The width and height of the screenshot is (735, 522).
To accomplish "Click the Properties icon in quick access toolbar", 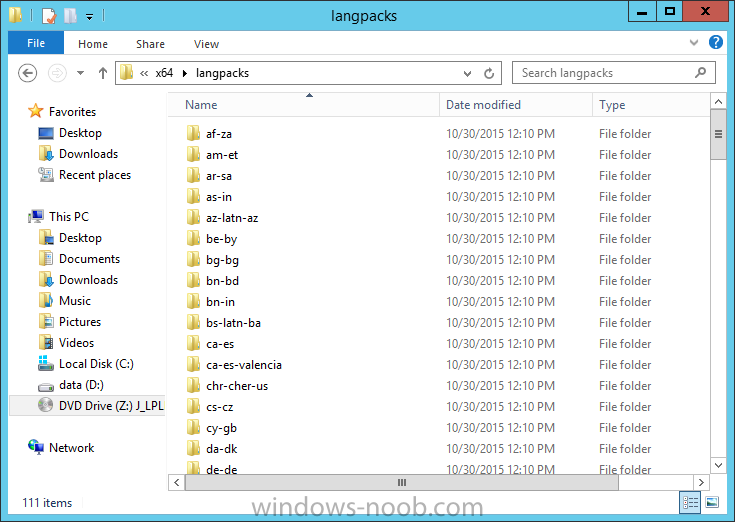I will point(49,16).
